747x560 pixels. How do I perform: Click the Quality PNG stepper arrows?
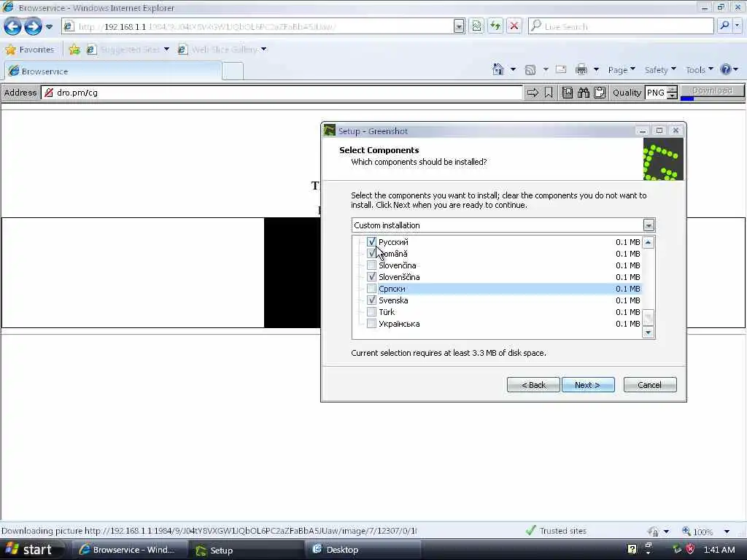tap(672, 93)
